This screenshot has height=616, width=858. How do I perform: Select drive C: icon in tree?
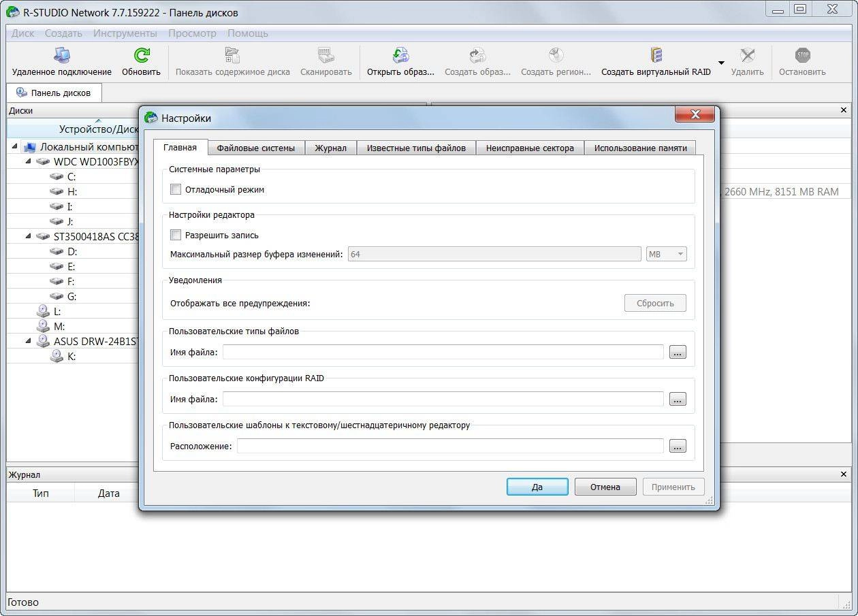click(x=57, y=176)
